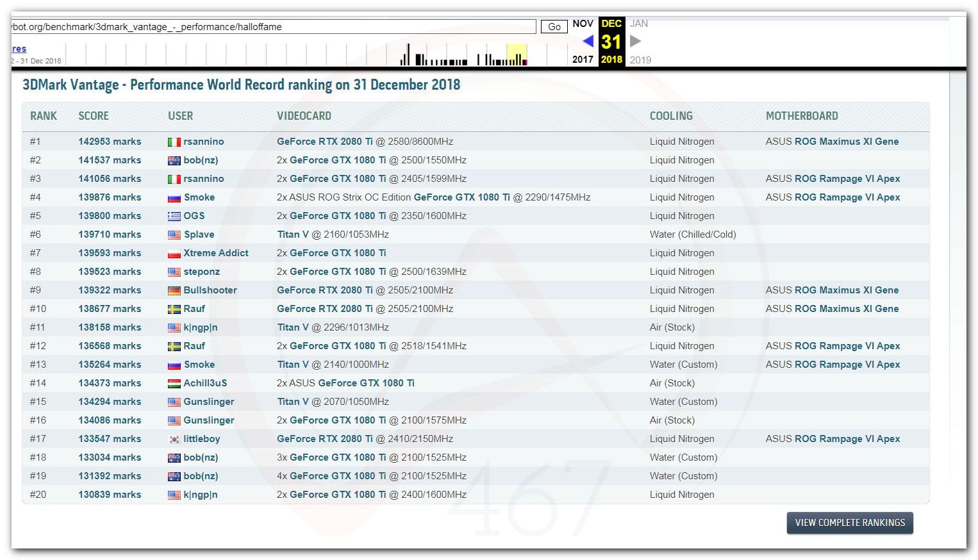Open rank 20 k|ngp|n user link
978x560 pixels.
click(200, 495)
